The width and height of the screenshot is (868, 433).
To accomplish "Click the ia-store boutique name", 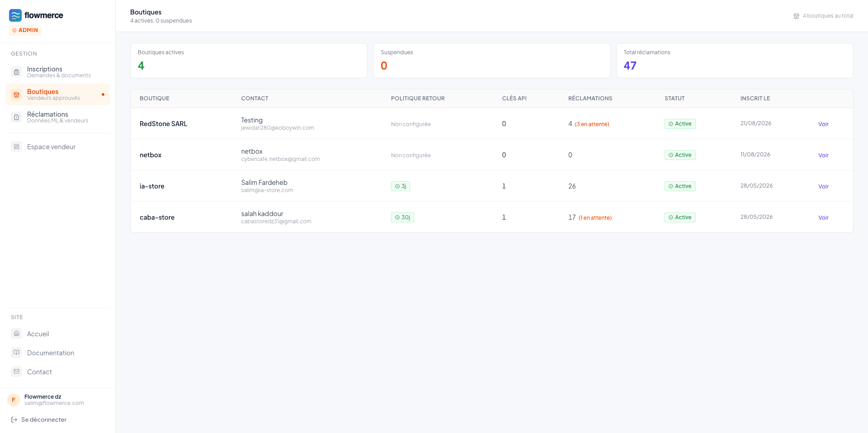I will point(152,186).
